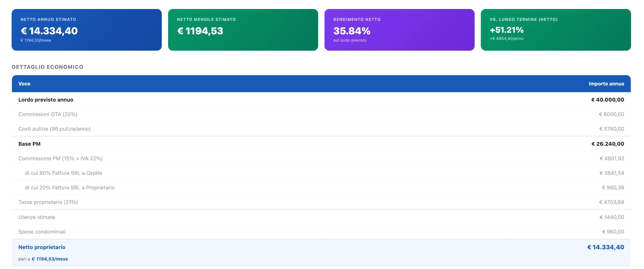Click the Base PM row label
This screenshot has width=644, height=269.
(29, 144)
